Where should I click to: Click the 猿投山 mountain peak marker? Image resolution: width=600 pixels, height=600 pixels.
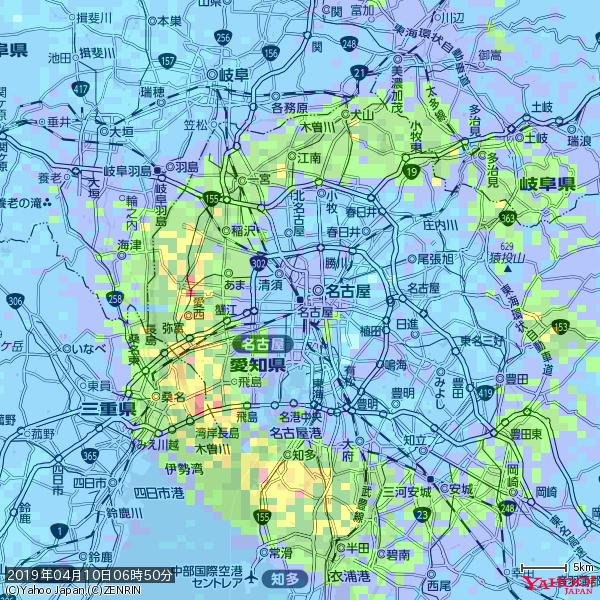point(508,268)
